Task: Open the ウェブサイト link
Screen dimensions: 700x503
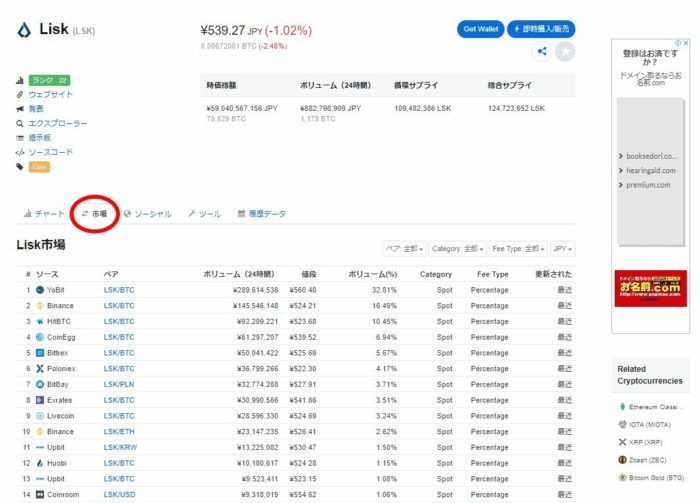Action: point(50,95)
